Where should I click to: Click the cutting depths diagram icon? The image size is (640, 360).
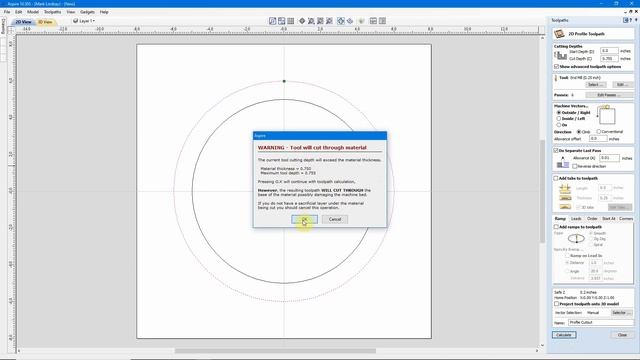[x=560, y=56]
